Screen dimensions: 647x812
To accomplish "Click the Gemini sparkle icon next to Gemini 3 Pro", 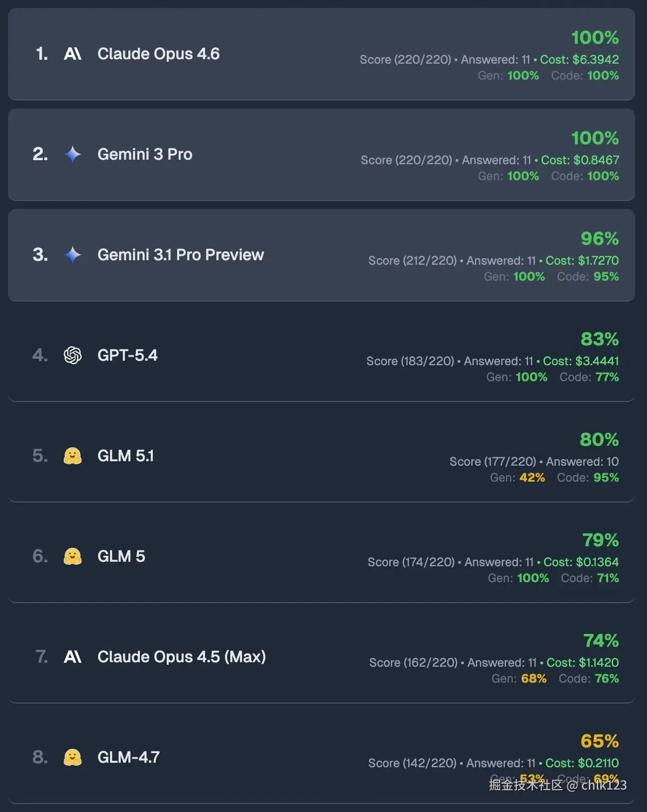I will click(73, 154).
